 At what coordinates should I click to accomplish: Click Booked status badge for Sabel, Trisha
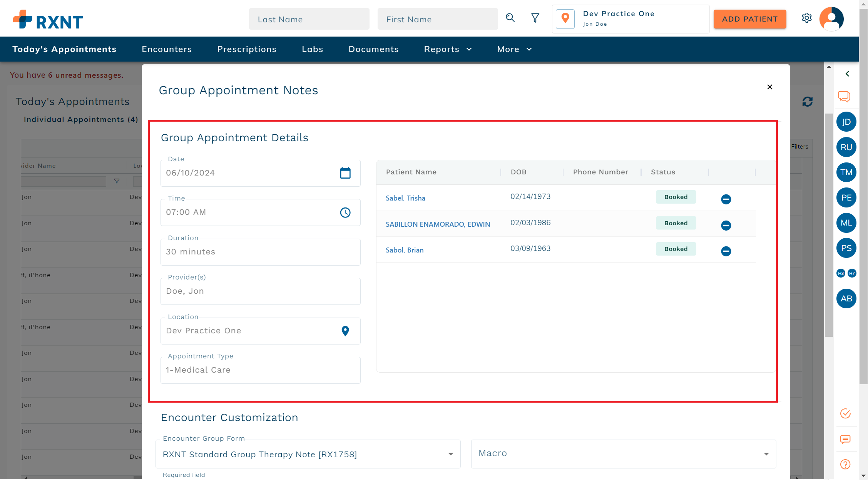point(676,197)
